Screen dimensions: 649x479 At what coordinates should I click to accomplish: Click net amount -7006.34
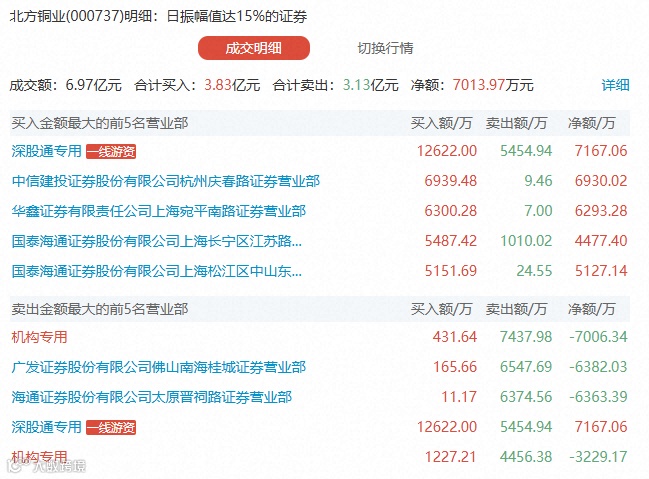(599, 337)
